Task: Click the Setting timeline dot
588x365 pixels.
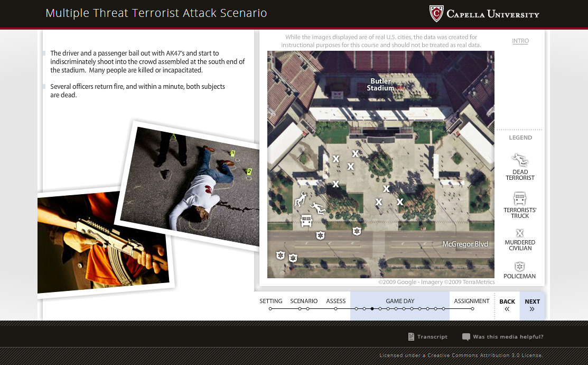Action: pos(270,309)
